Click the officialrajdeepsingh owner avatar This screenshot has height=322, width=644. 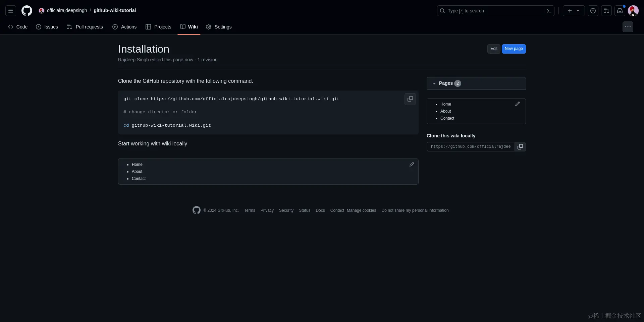tap(42, 11)
